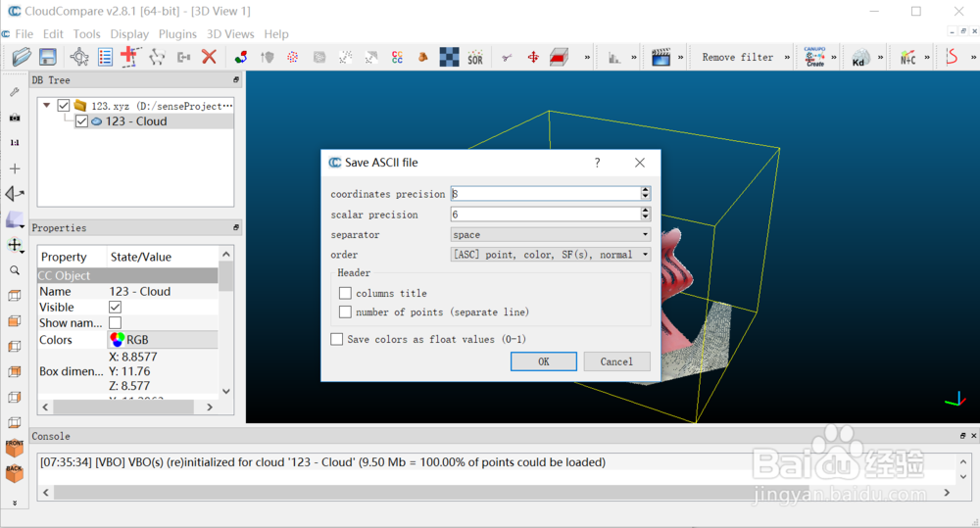Enable the Show name checkbox
This screenshot has width=980, height=528.
tap(115, 323)
